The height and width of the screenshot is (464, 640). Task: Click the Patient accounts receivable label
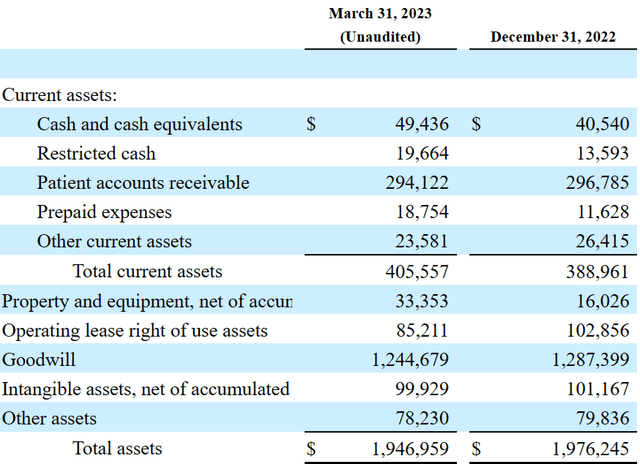click(143, 183)
